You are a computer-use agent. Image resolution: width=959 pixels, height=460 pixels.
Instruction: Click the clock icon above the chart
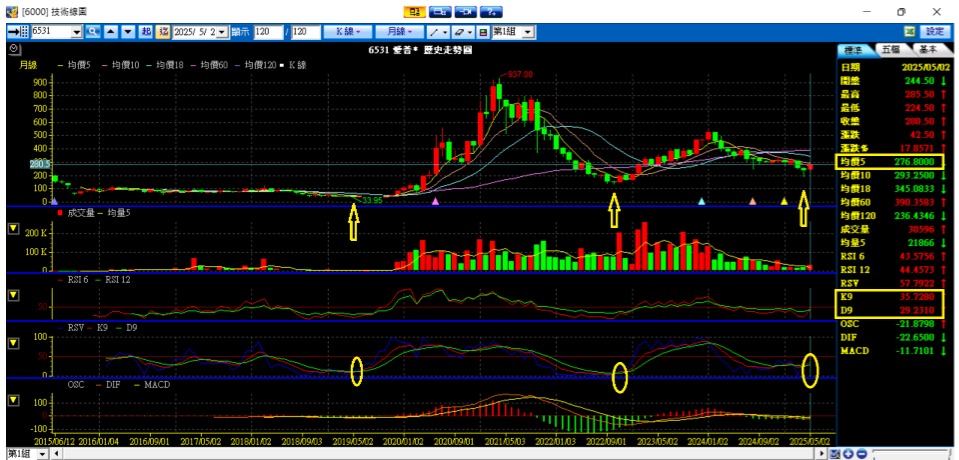[14, 48]
